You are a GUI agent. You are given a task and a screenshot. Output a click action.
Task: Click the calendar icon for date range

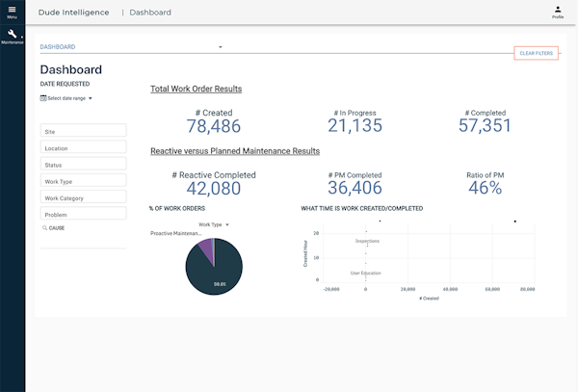click(x=43, y=98)
